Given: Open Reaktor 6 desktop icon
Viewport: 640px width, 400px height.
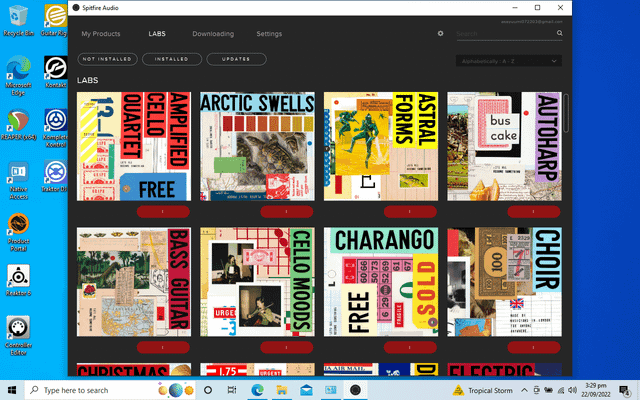Looking at the screenshot, I should click(18, 277).
